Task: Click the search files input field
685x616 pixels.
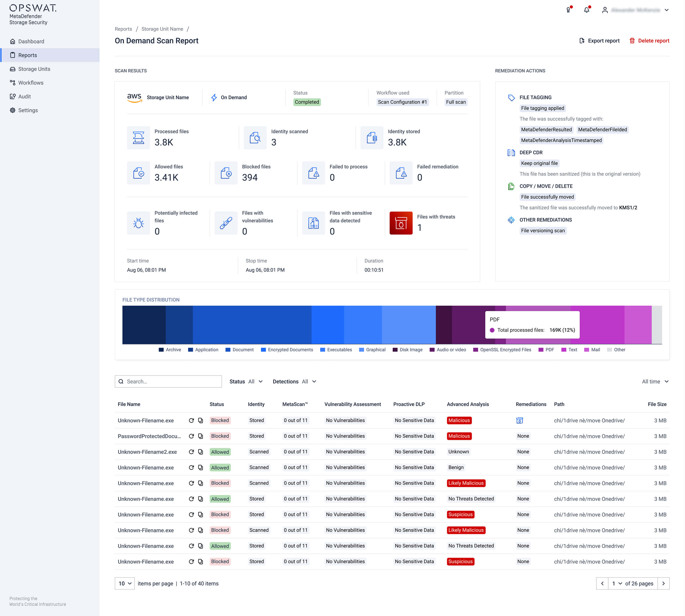Action: click(168, 381)
